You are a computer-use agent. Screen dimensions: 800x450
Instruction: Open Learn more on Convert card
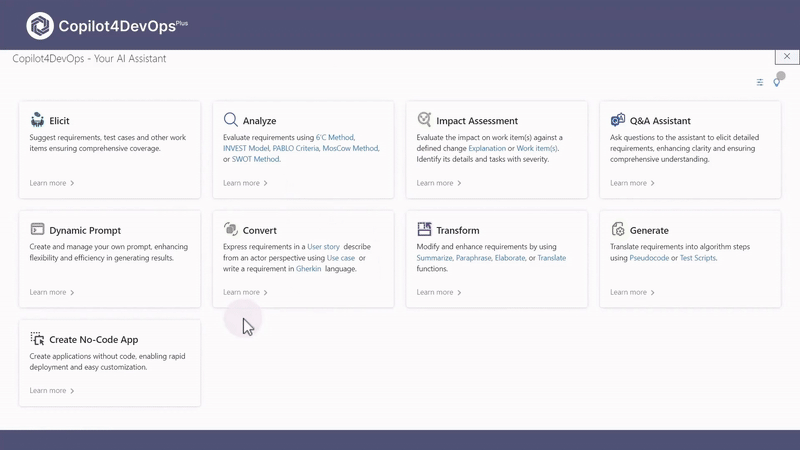245,292
